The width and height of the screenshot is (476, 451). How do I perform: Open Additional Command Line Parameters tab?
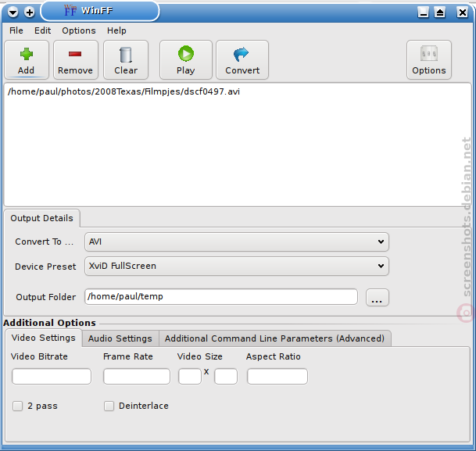click(x=274, y=338)
